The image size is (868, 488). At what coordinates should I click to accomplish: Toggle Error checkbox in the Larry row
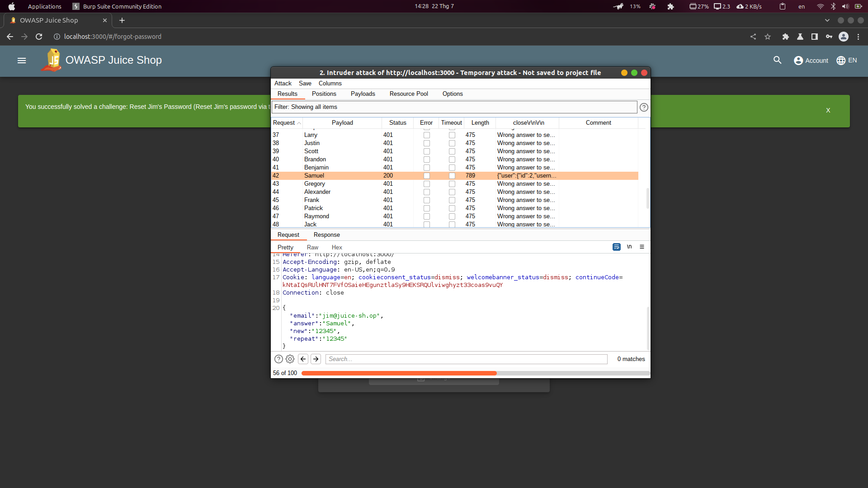click(427, 135)
